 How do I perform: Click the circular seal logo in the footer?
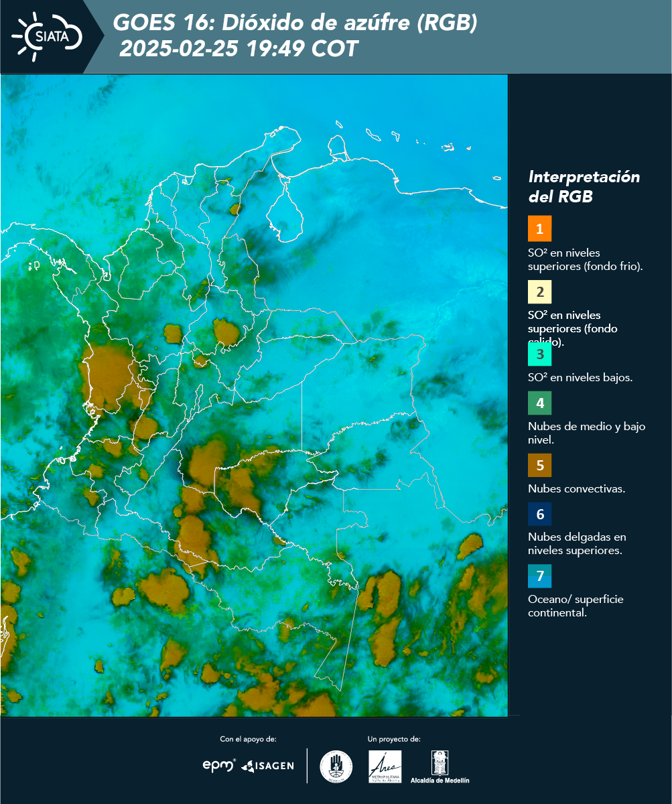coord(336,766)
